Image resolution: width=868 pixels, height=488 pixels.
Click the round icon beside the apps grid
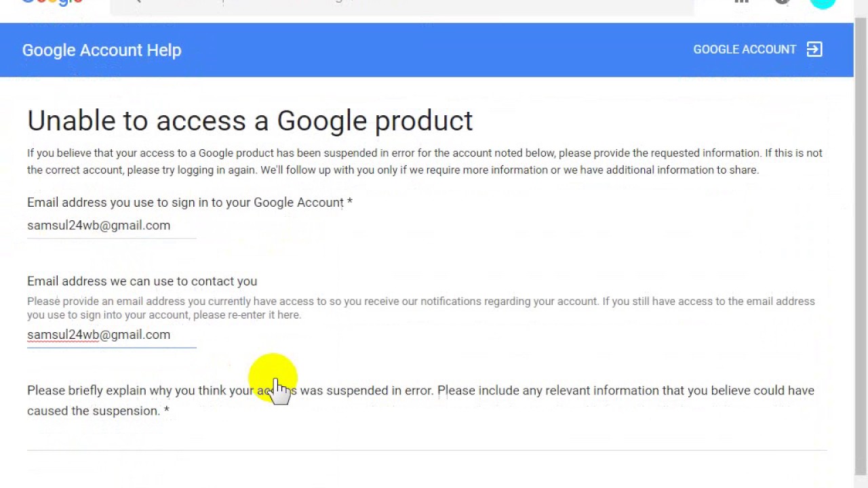point(782,1)
